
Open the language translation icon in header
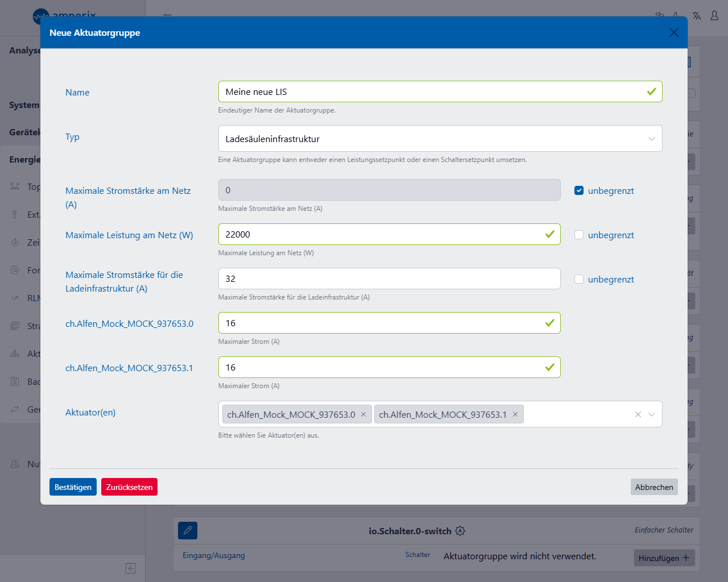(x=697, y=16)
